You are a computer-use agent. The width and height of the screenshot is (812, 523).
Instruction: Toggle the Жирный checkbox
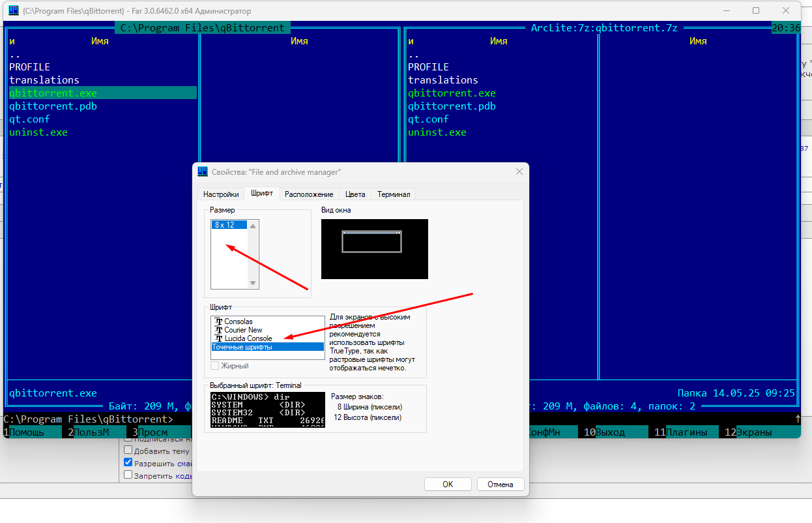[x=216, y=366]
